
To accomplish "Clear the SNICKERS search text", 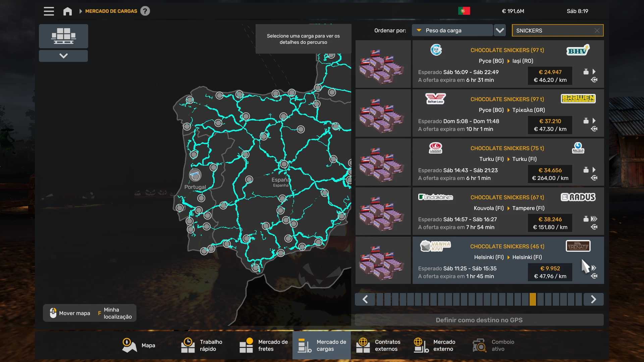I will pyautogui.click(x=597, y=31).
